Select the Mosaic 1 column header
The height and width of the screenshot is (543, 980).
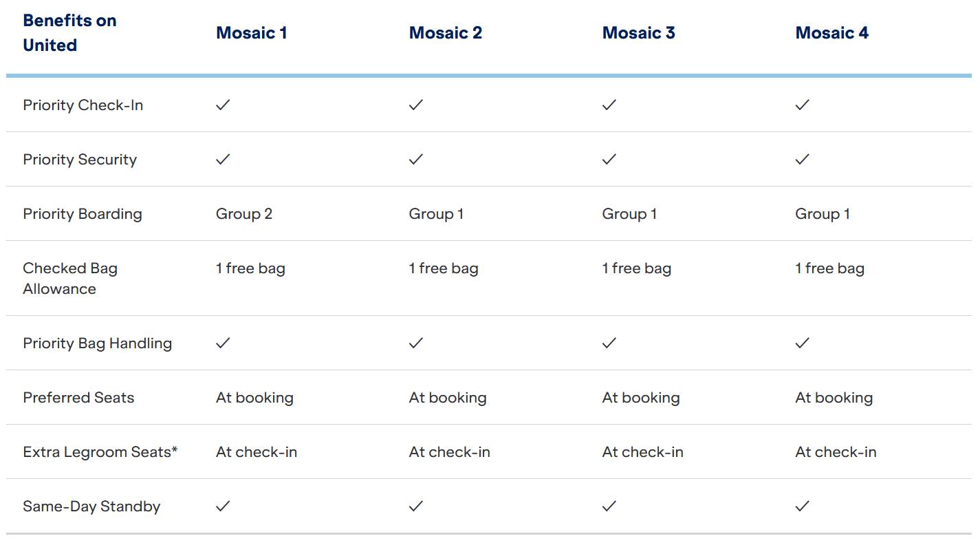pyautogui.click(x=252, y=32)
